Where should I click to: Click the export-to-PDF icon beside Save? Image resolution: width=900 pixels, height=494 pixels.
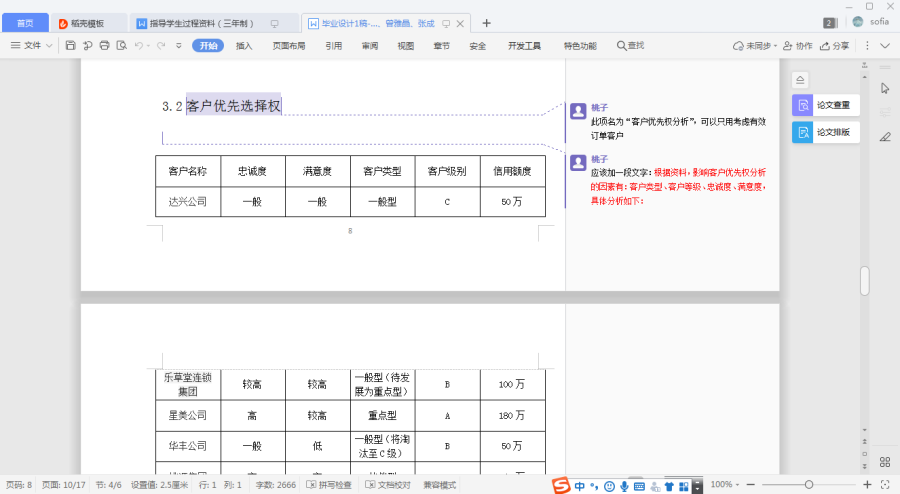[87, 45]
